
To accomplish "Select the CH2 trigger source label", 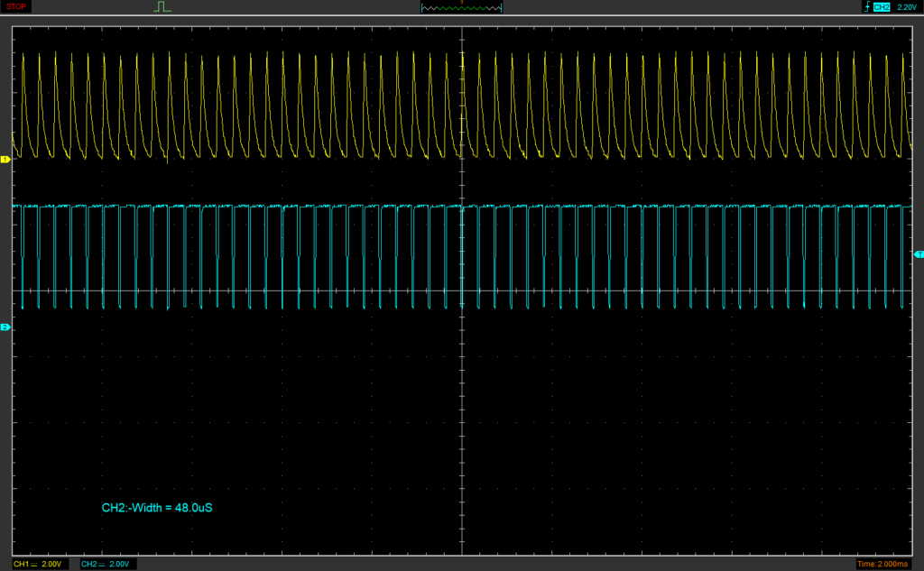I will point(882,7).
